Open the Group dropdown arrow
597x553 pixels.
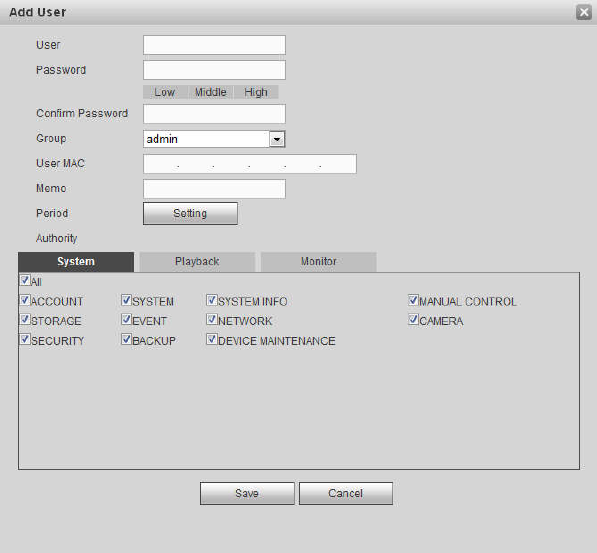tap(277, 139)
